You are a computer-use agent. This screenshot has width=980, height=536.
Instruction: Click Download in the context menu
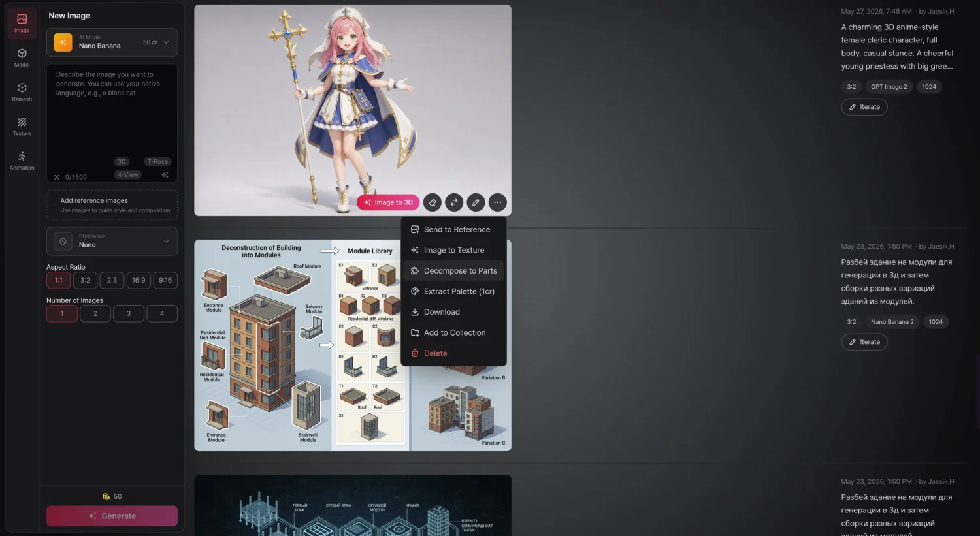click(x=453, y=312)
